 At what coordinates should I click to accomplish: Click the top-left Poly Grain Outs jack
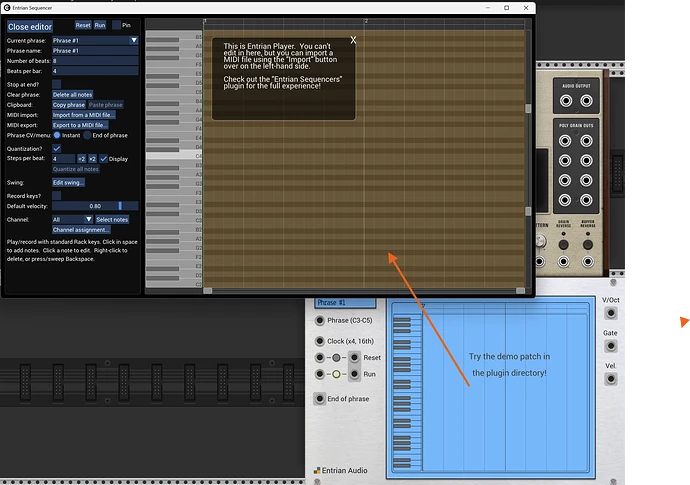point(565,141)
